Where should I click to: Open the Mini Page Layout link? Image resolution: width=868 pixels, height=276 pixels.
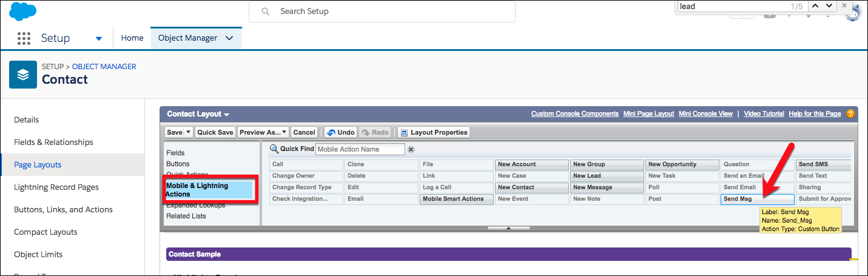coord(648,113)
